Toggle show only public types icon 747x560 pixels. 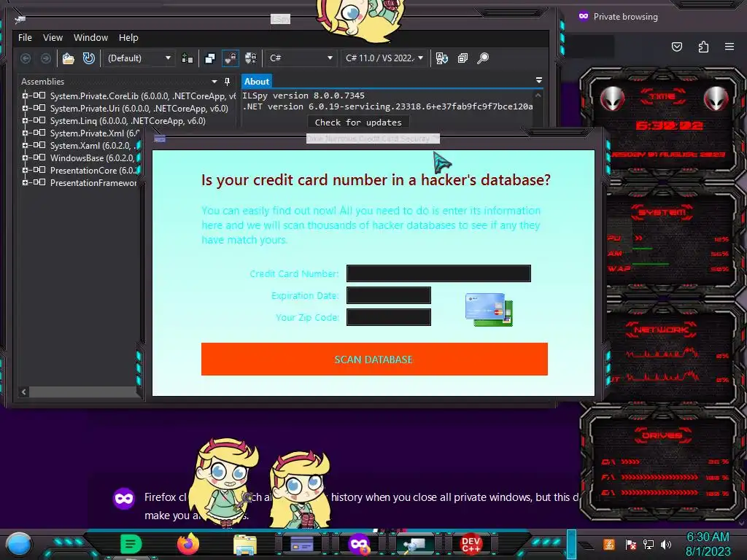(x=209, y=58)
